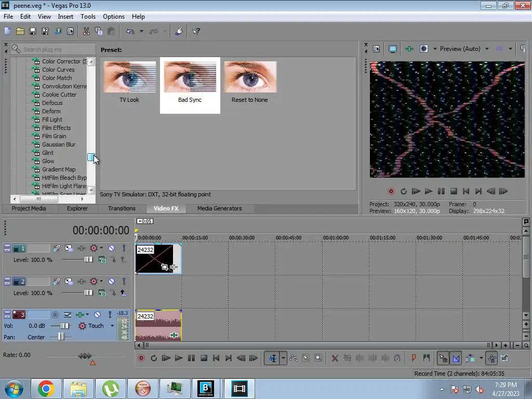Open the Project Video Properties icon in preview
The image size is (532, 399).
tap(376, 49)
